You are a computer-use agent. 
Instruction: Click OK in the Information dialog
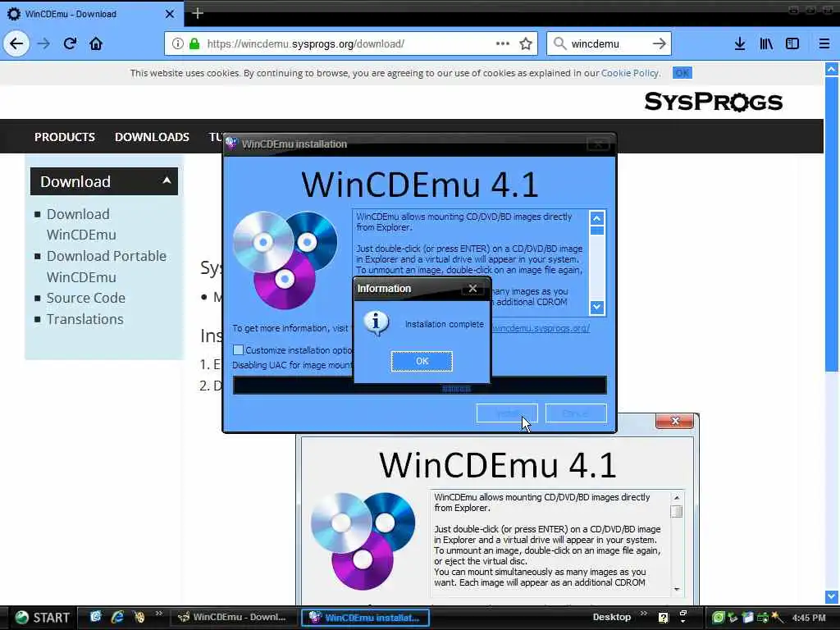point(422,361)
